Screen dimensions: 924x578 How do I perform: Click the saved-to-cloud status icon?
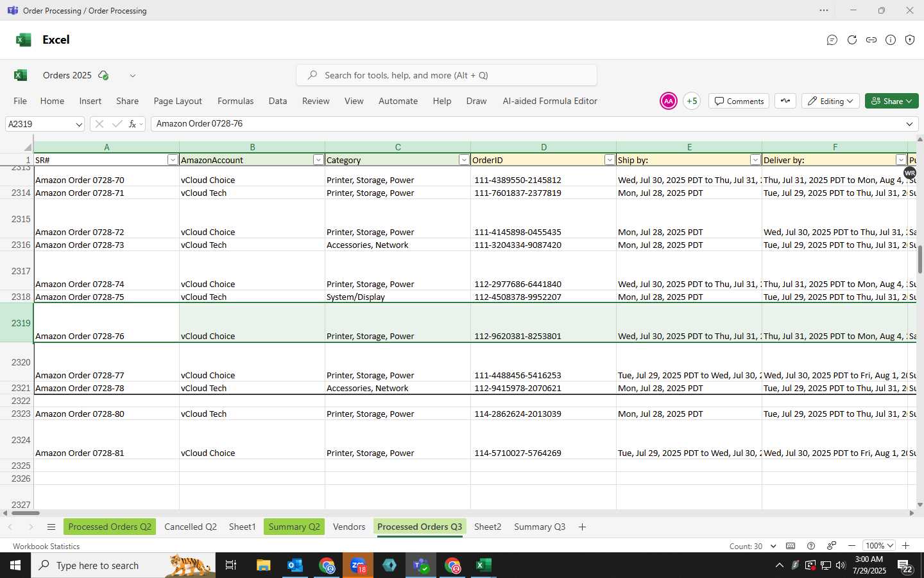click(103, 75)
